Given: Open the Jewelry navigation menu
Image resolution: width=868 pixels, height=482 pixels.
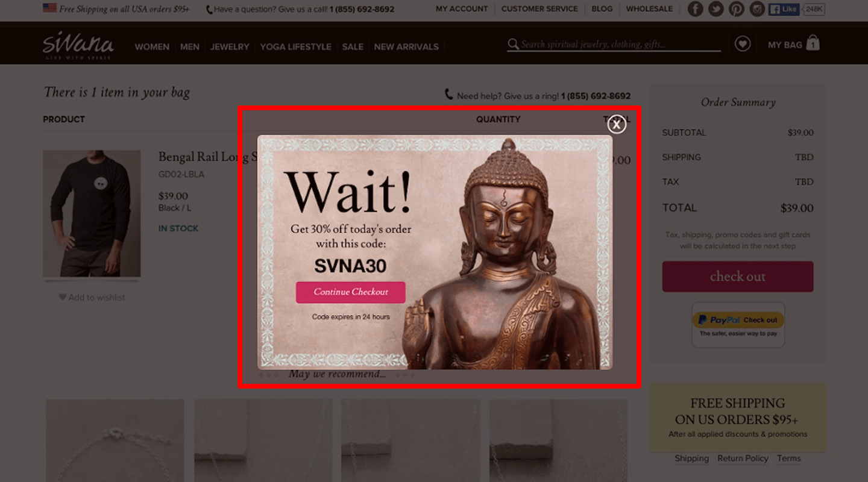Looking at the screenshot, I should pyautogui.click(x=230, y=46).
